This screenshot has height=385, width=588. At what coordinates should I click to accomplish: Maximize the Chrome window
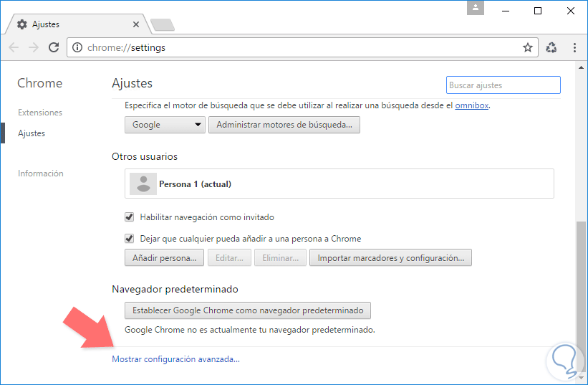[x=538, y=11]
